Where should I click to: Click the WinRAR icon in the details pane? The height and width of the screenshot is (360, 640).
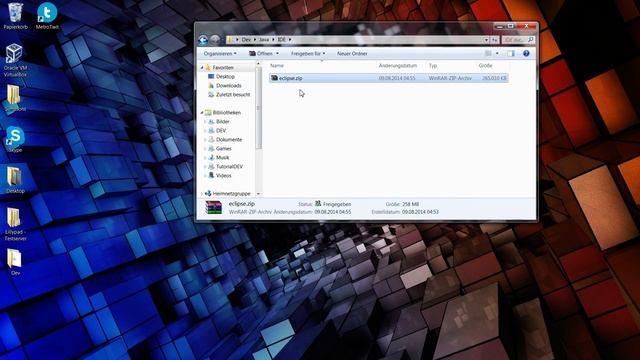[x=213, y=207]
